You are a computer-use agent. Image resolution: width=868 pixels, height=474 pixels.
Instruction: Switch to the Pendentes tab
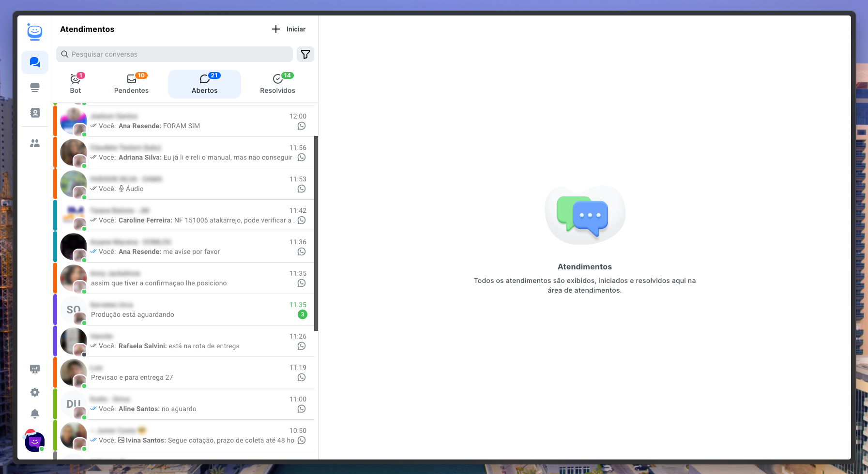[x=131, y=84]
